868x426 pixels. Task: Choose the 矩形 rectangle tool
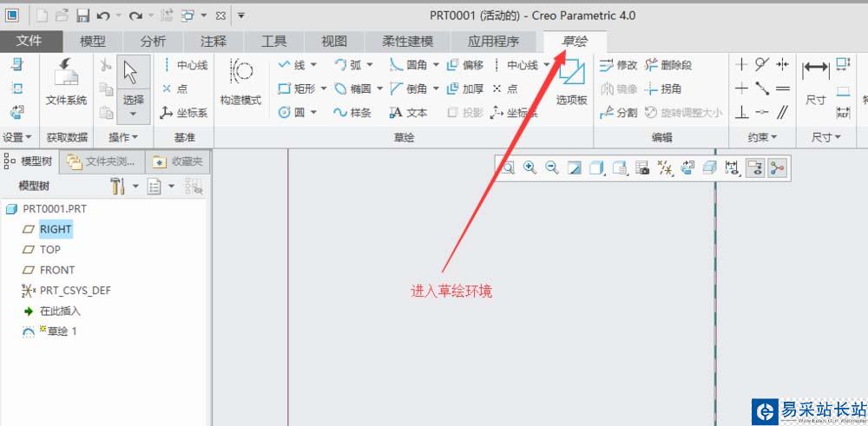click(297, 88)
